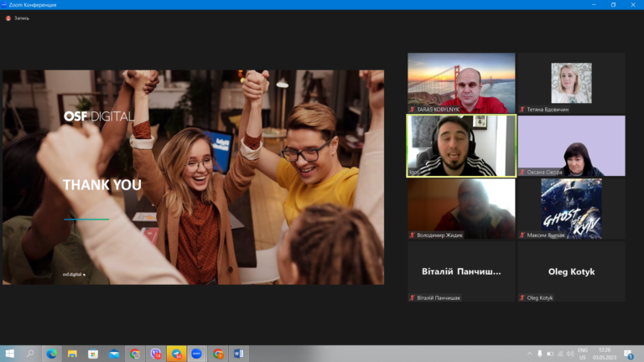Open File Explorer from the taskbar
644x362 pixels.
point(72,354)
